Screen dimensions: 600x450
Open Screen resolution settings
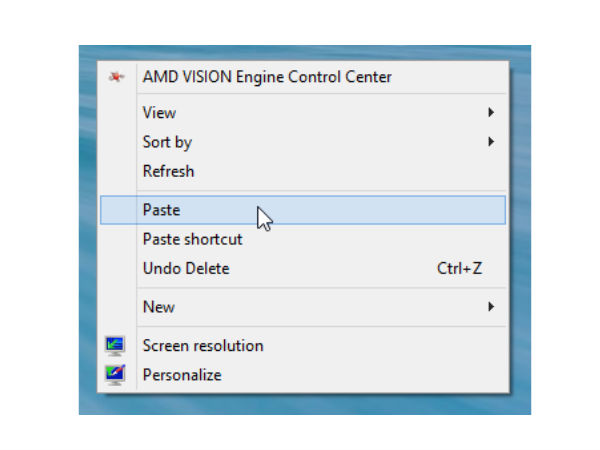click(203, 346)
